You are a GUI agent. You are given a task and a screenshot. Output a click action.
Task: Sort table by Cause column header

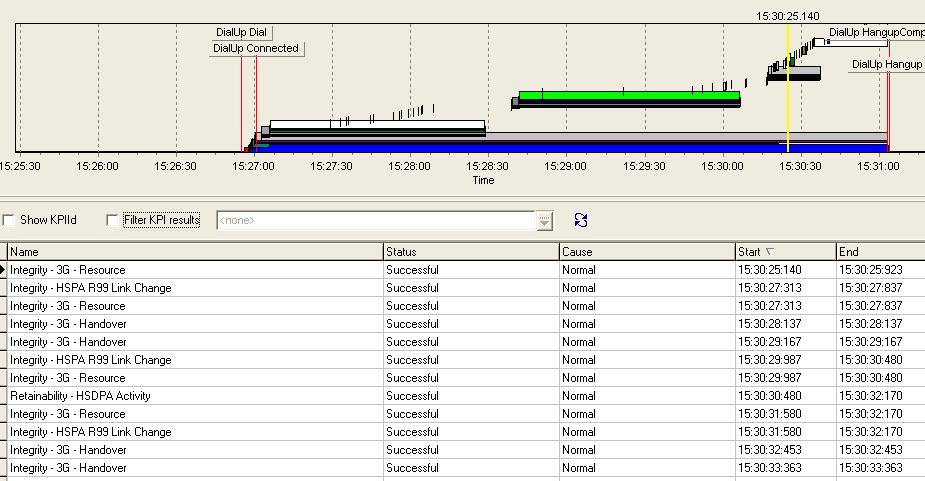(647, 251)
